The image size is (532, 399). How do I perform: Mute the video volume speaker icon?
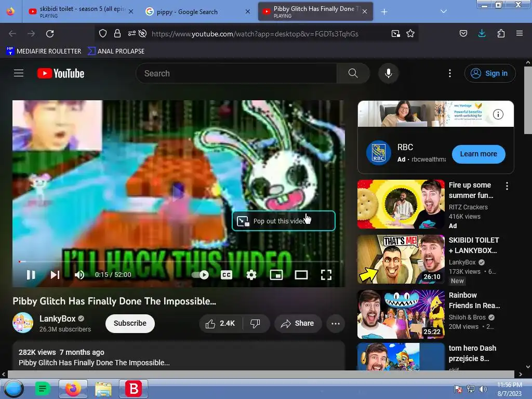tap(79, 275)
